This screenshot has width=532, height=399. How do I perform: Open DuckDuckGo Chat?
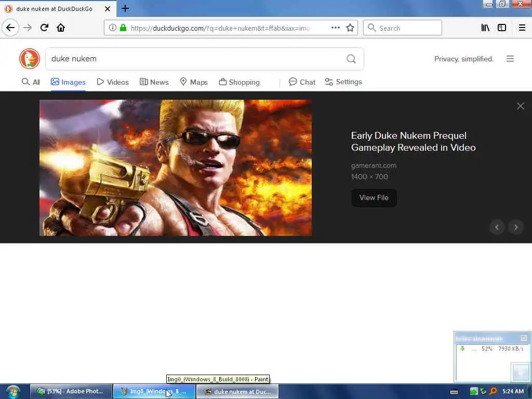click(302, 82)
